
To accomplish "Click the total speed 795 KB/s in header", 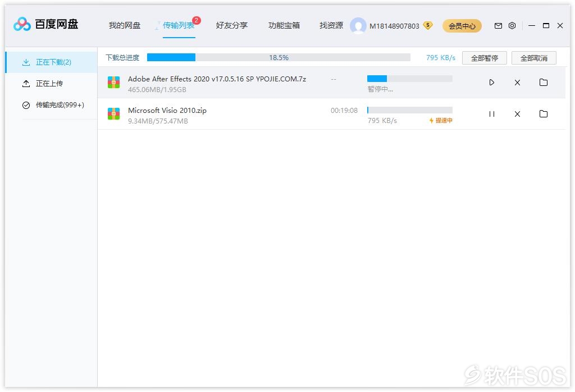I will (x=441, y=58).
